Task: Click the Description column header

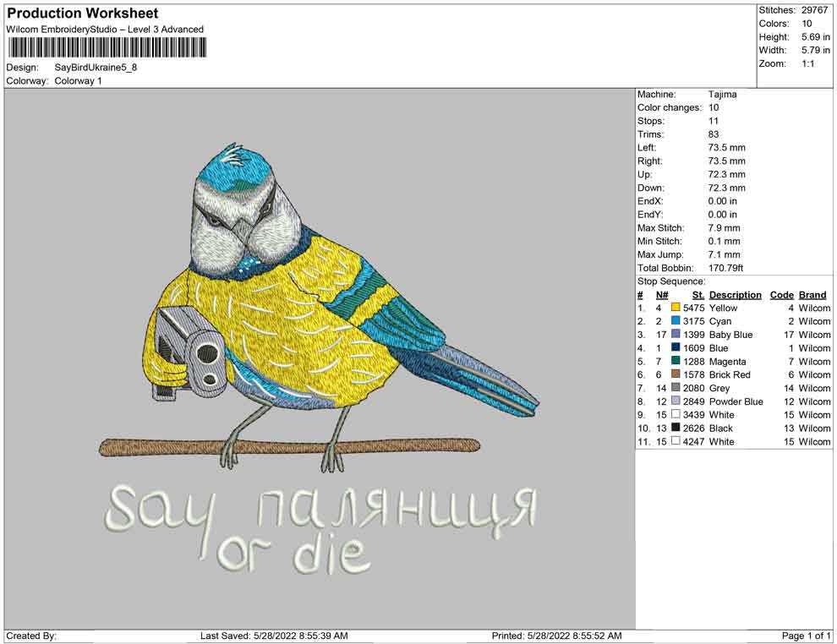Action: tap(735, 295)
